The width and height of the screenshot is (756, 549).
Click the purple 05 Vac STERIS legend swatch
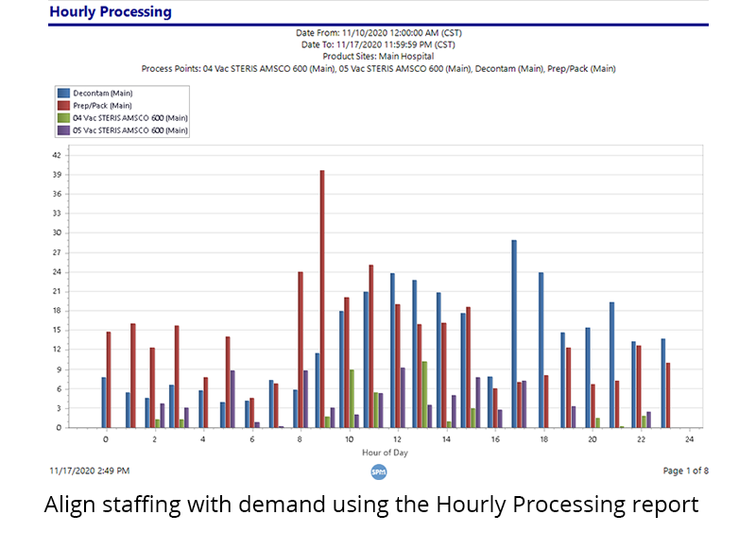click(x=63, y=130)
